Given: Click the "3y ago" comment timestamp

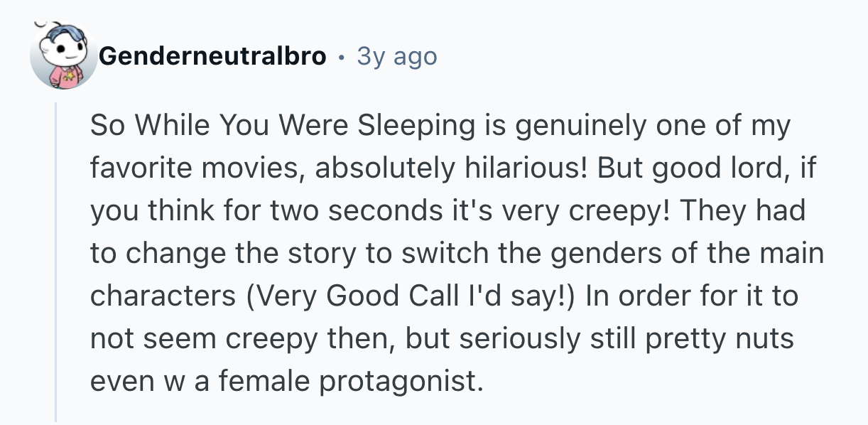Looking at the screenshot, I should [x=396, y=55].
